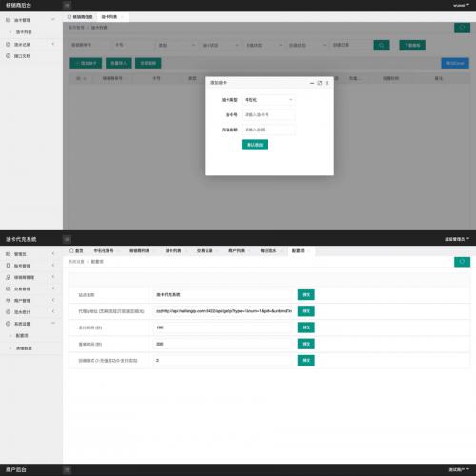Expand the 核销商管理 sidebar group

tap(53, 277)
